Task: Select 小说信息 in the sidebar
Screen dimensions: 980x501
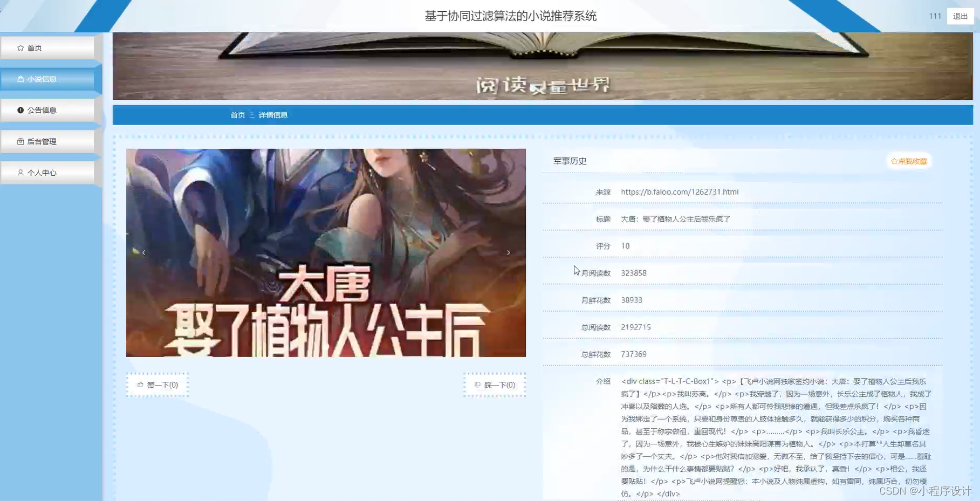Action: click(x=47, y=79)
